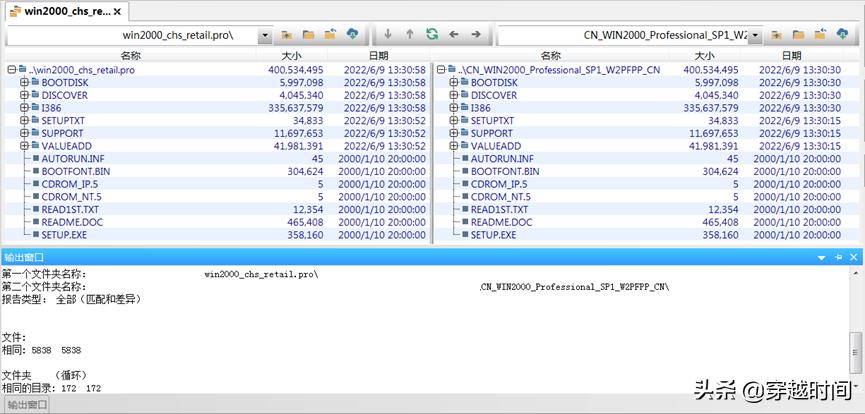The width and height of the screenshot is (865, 414).
Task: Select SETUP.EXE in the left pane
Action: (64, 235)
